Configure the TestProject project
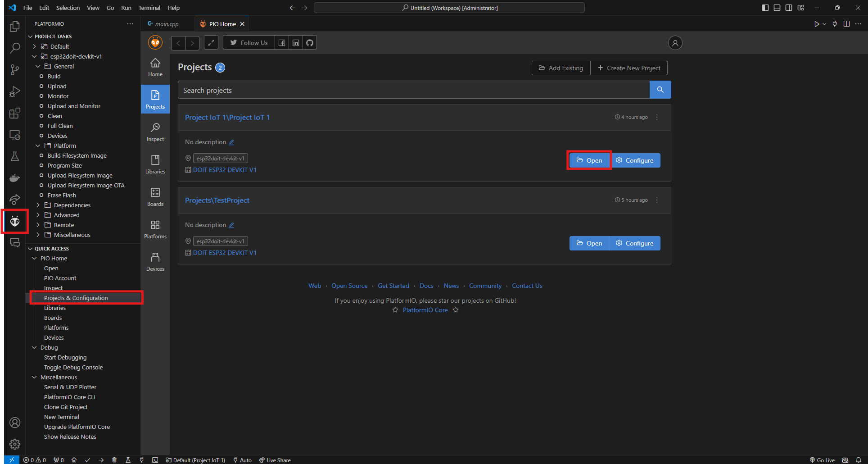Screen dimensions: 868x464 pyautogui.click(x=635, y=243)
